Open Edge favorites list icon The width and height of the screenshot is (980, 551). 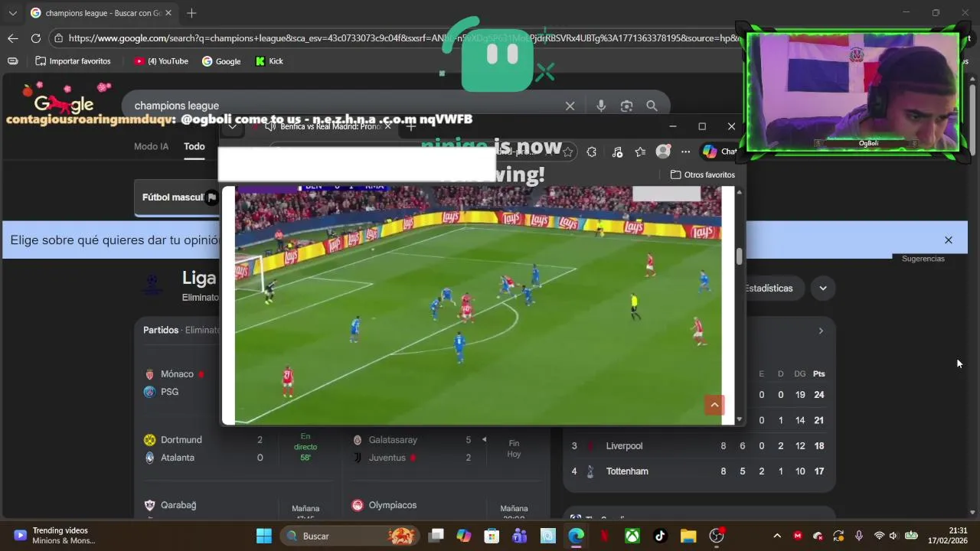coord(640,152)
